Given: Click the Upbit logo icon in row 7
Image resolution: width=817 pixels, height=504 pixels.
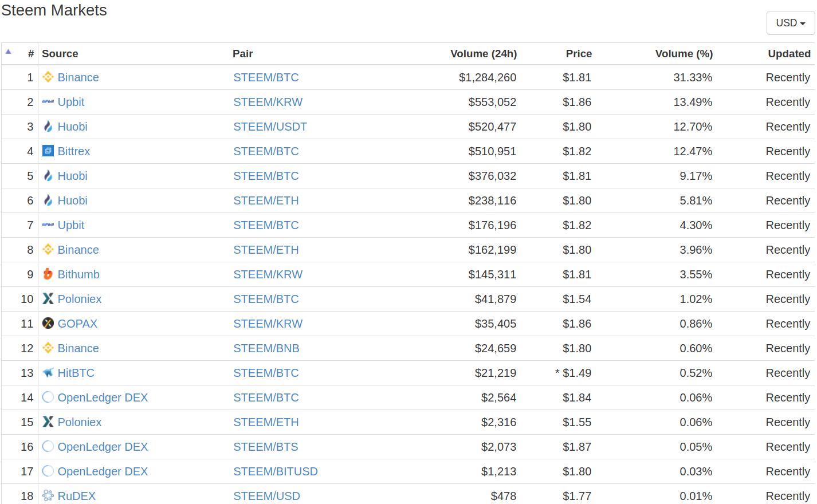Looking at the screenshot, I should [48, 225].
